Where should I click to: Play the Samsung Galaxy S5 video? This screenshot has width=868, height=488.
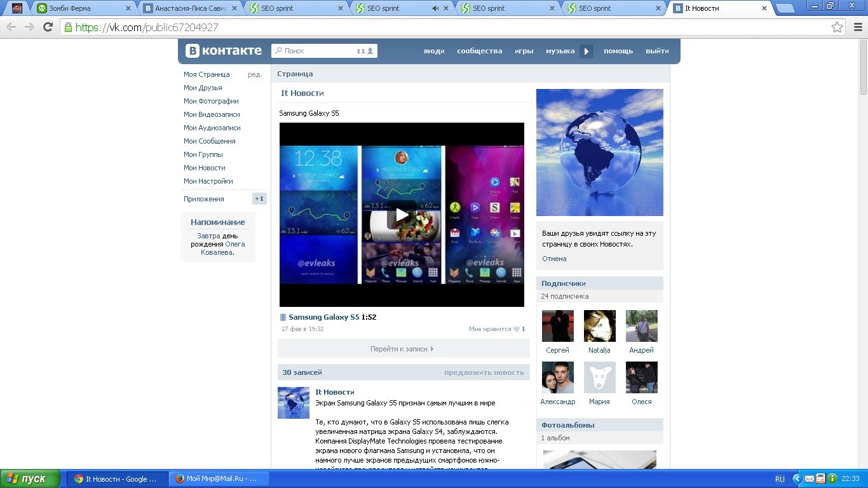tap(402, 215)
